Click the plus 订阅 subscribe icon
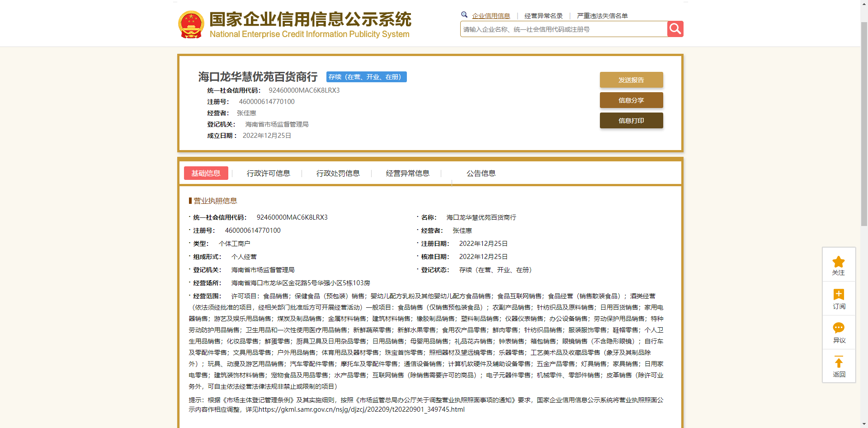Screen dimensions: 868x428 coord(839,295)
